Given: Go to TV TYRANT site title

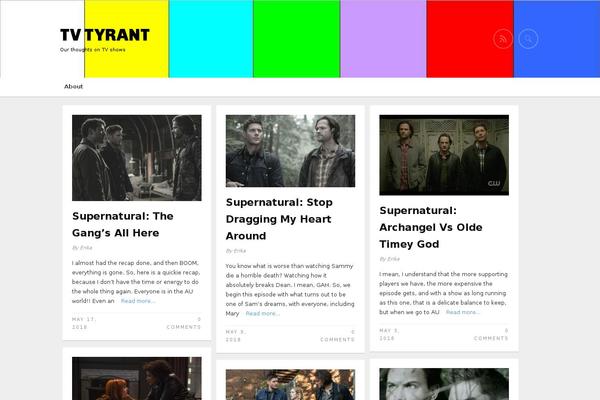Looking at the screenshot, I should [105, 35].
